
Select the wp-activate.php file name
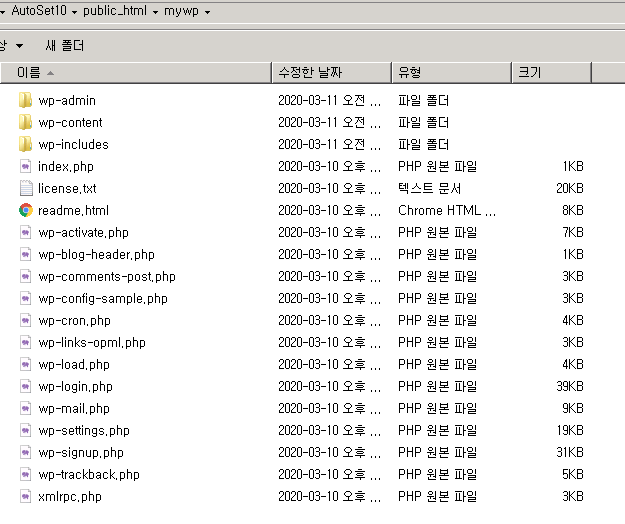pos(84,233)
